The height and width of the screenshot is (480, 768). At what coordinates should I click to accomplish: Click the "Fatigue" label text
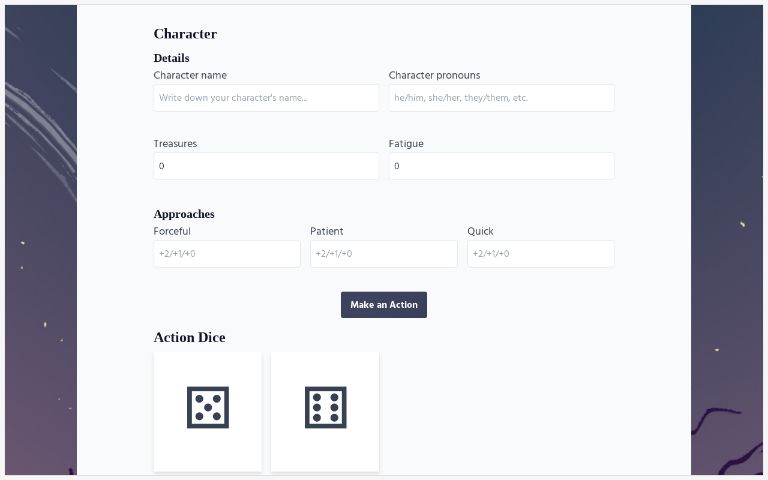click(x=406, y=143)
